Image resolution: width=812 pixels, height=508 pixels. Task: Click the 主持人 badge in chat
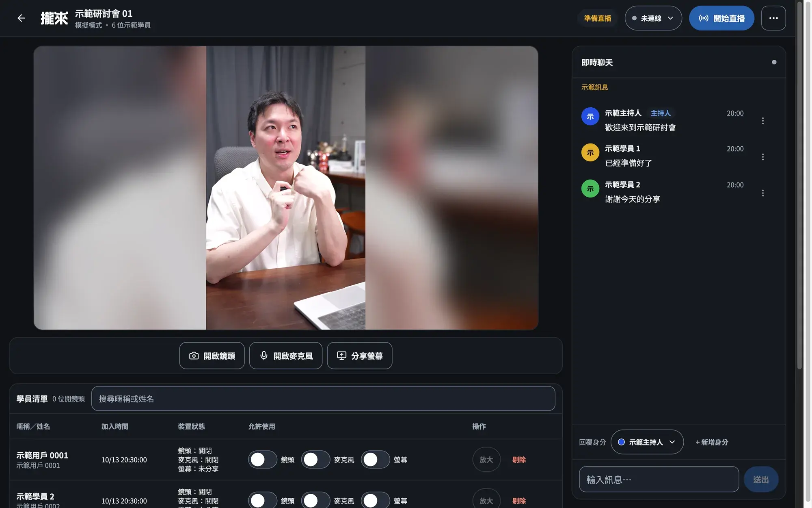click(x=661, y=113)
